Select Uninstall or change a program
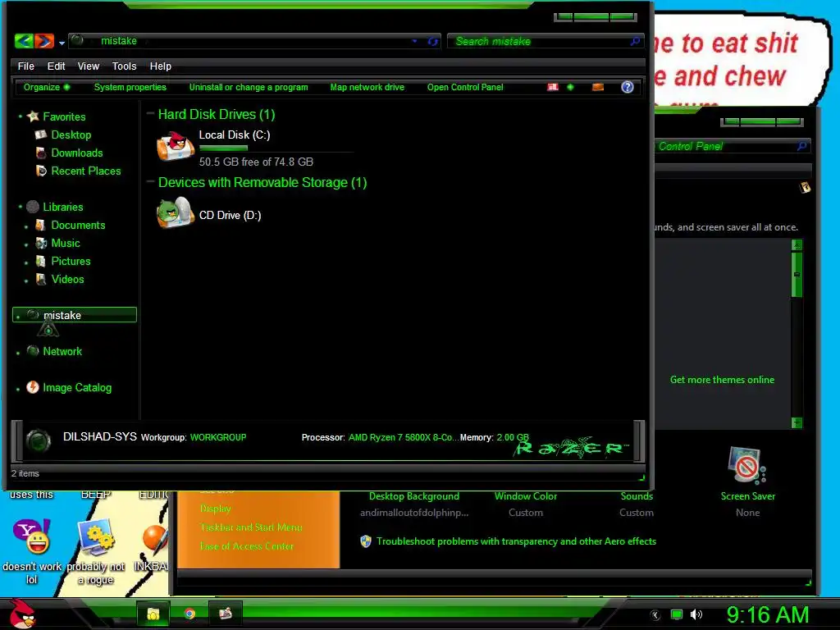This screenshot has width=840, height=630. click(x=249, y=87)
